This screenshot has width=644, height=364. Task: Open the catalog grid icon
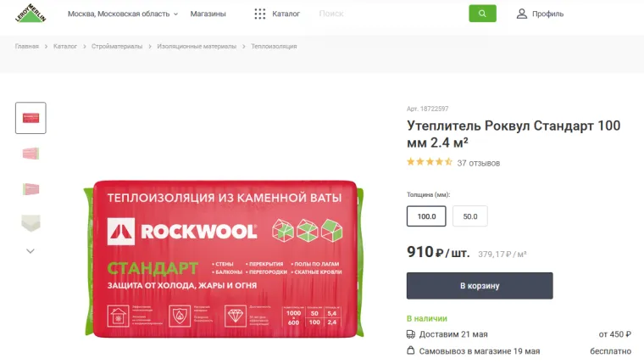259,14
